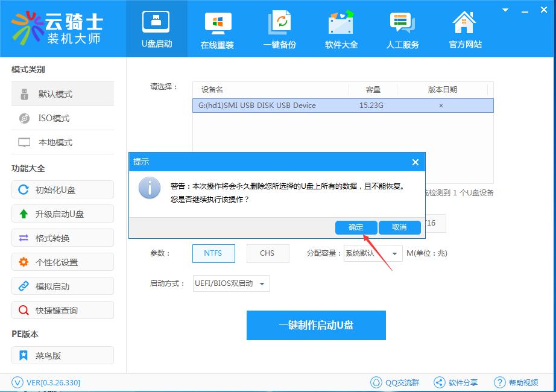Open the U盘启动 section
Viewport: 556px width, 392px height.
(156, 28)
